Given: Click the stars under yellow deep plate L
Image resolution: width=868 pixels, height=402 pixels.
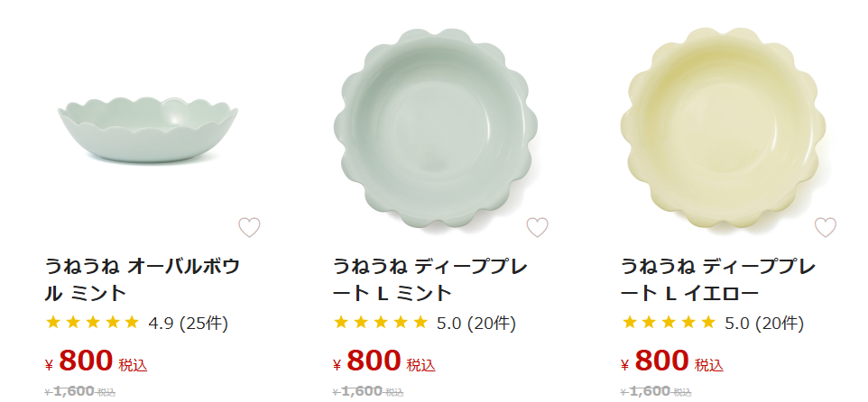Looking at the screenshot, I should click(669, 322).
